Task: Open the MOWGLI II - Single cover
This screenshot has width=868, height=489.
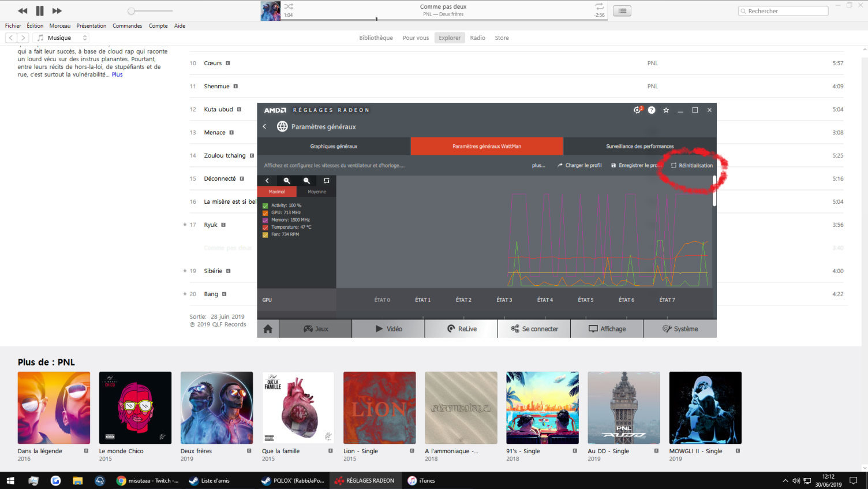Action: 705,408
